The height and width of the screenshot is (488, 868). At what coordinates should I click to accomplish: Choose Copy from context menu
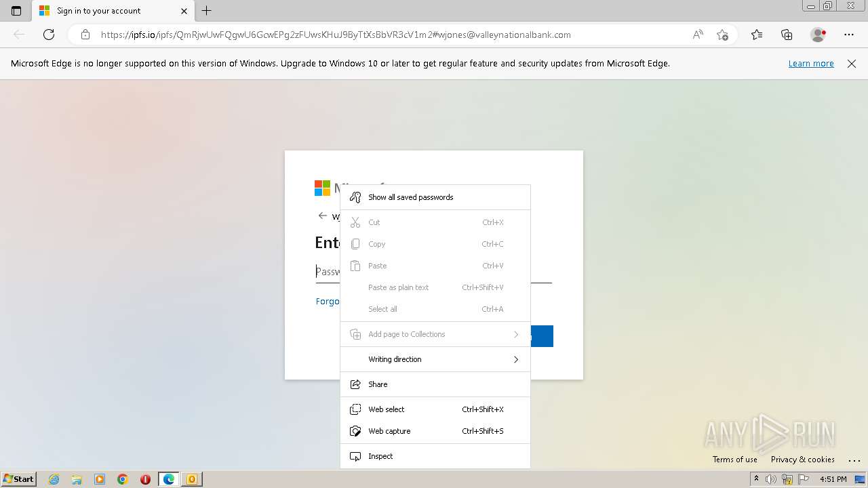(x=435, y=244)
